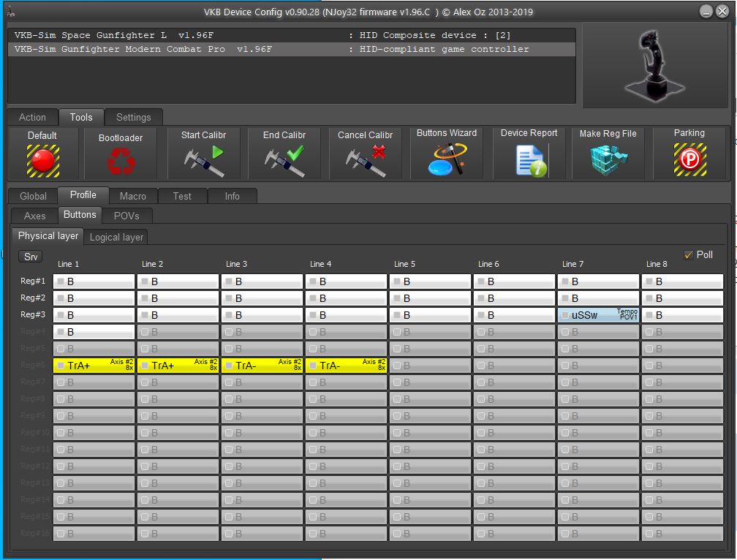
Task: Switch to the Action tab
Action: click(32, 117)
